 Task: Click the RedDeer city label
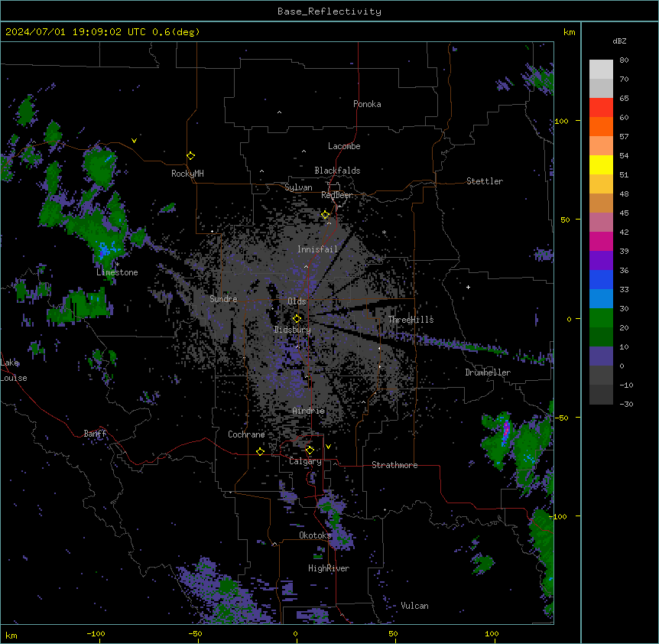click(x=336, y=195)
